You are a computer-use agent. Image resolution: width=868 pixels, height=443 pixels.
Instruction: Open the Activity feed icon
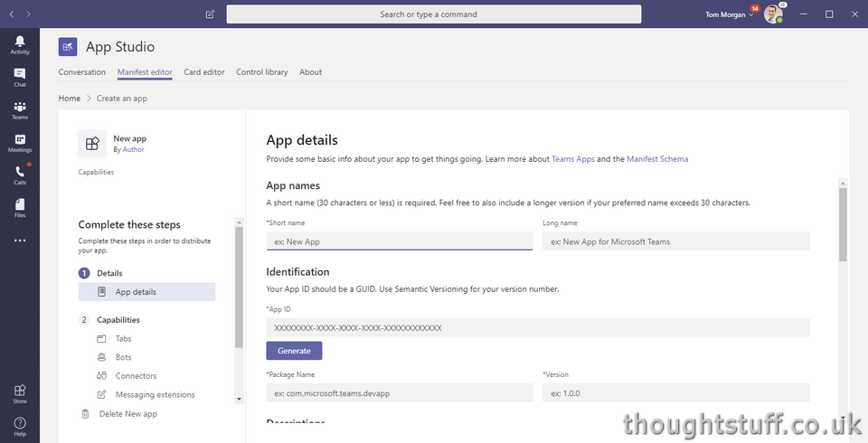20,44
